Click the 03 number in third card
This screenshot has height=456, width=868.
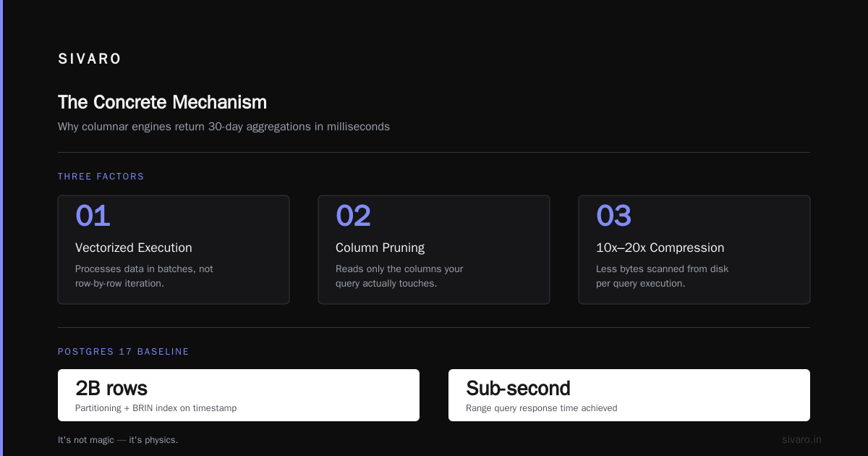(613, 216)
